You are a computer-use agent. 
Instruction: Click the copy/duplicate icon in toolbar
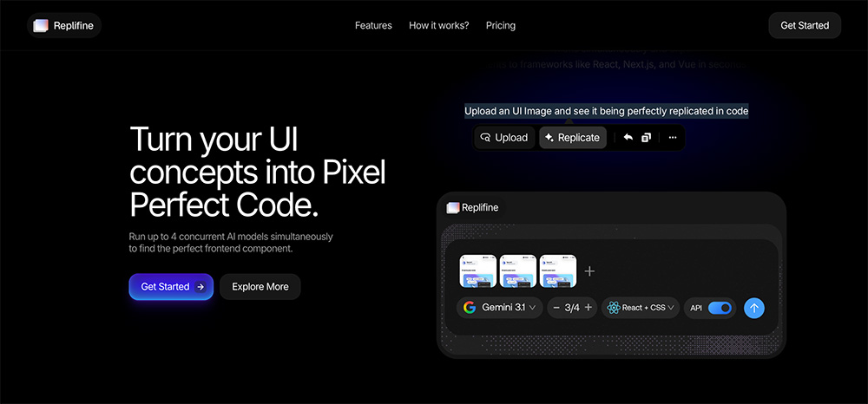646,138
